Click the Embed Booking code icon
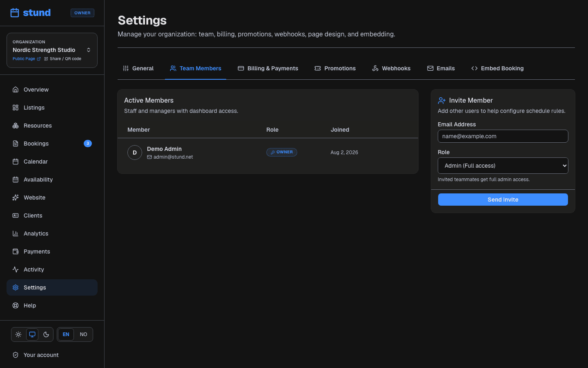The height and width of the screenshot is (368, 588). 474,68
